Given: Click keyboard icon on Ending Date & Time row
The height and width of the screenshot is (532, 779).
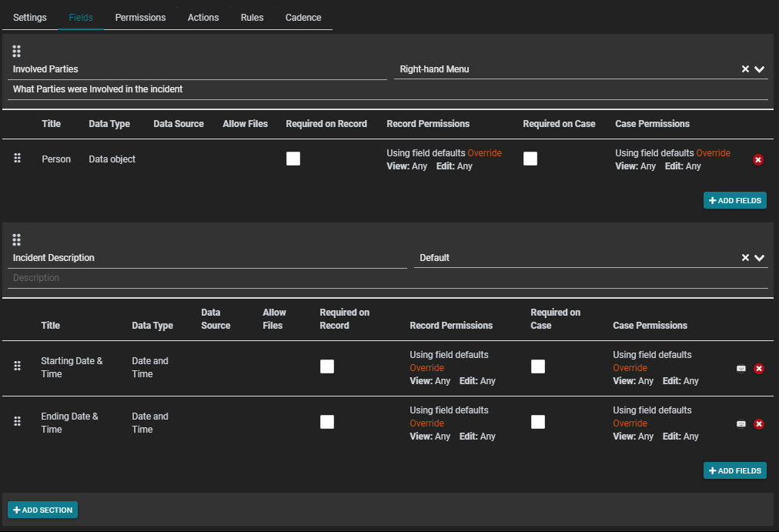Looking at the screenshot, I should [741, 423].
